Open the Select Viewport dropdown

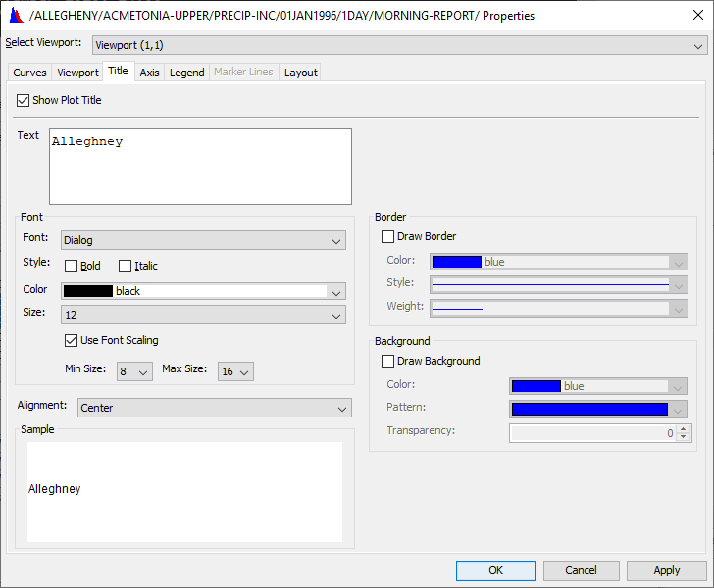[399, 45]
